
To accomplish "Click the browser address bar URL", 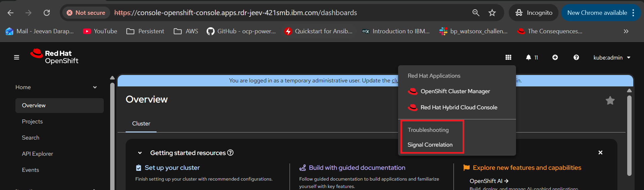I will pos(235,13).
